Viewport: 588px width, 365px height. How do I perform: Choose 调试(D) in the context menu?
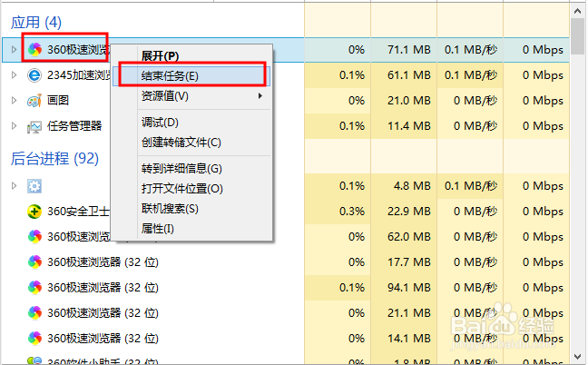pyautogui.click(x=160, y=123)
